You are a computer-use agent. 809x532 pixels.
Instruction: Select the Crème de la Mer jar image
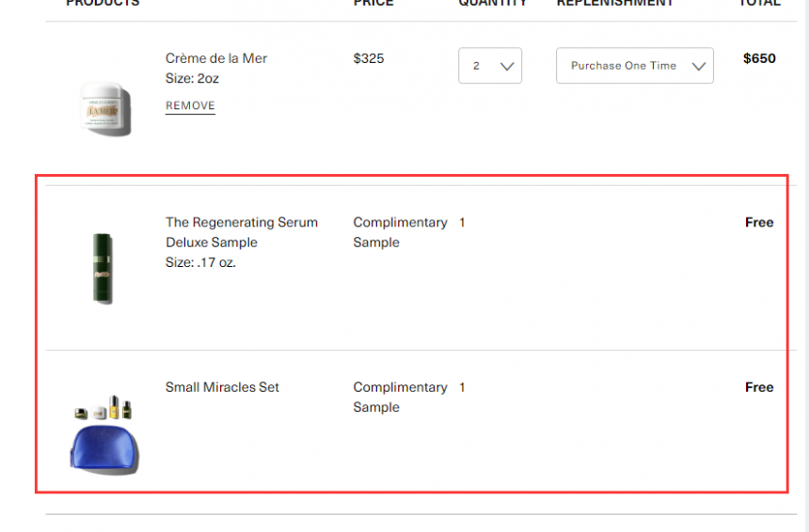pyautogui.click(x=105, y=108)
